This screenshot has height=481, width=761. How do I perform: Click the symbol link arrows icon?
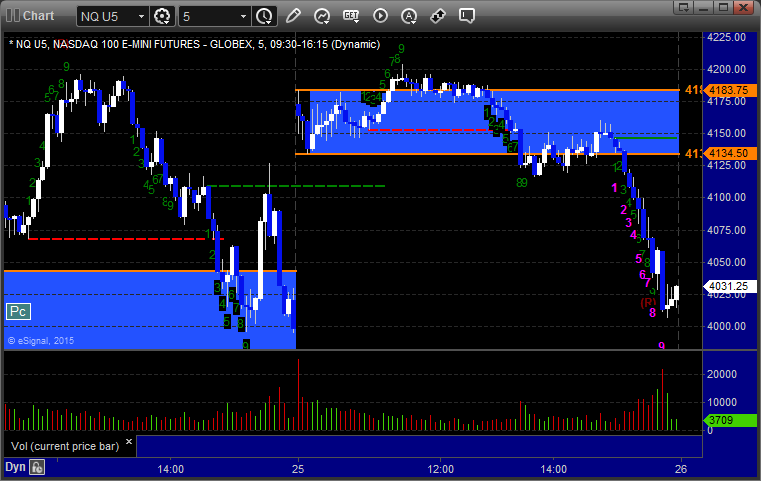tap(438, 16)
